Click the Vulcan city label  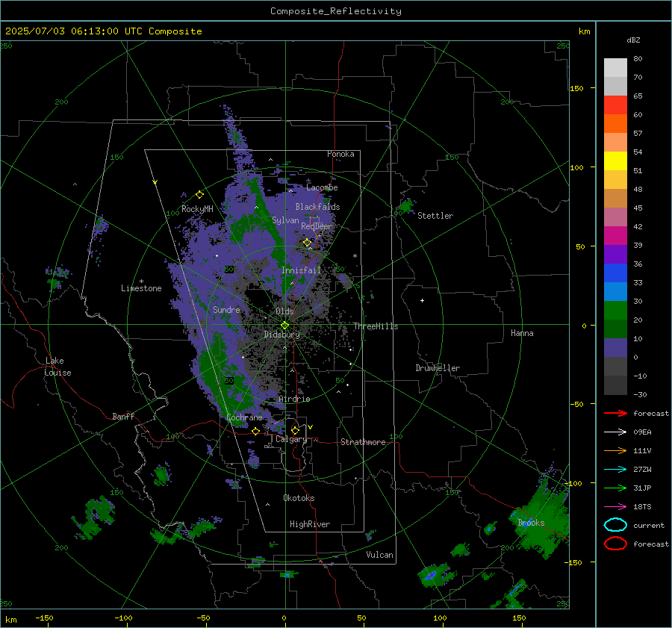[379, 555]
